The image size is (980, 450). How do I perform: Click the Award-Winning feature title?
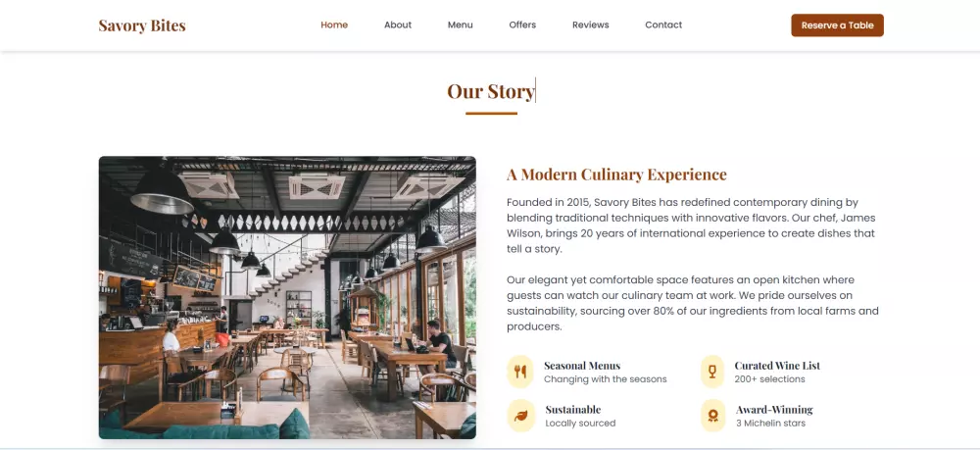click(x=774, y=410)
